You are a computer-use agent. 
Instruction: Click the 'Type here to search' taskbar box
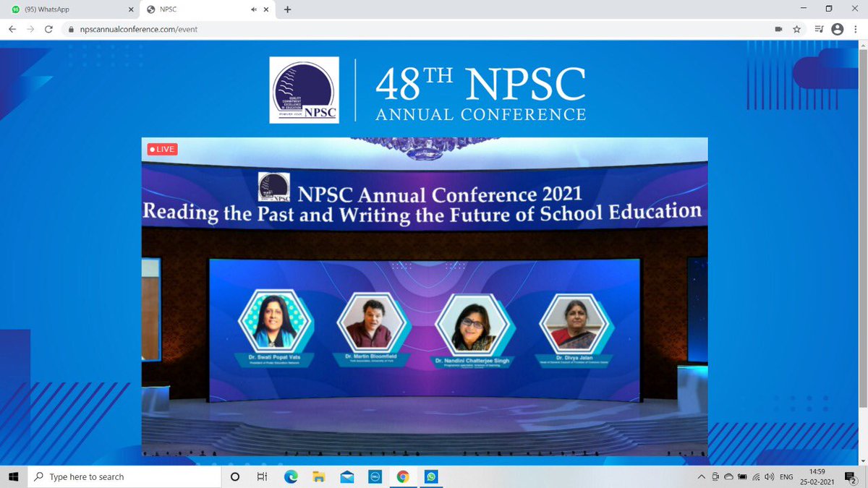[x=124, y=476]
